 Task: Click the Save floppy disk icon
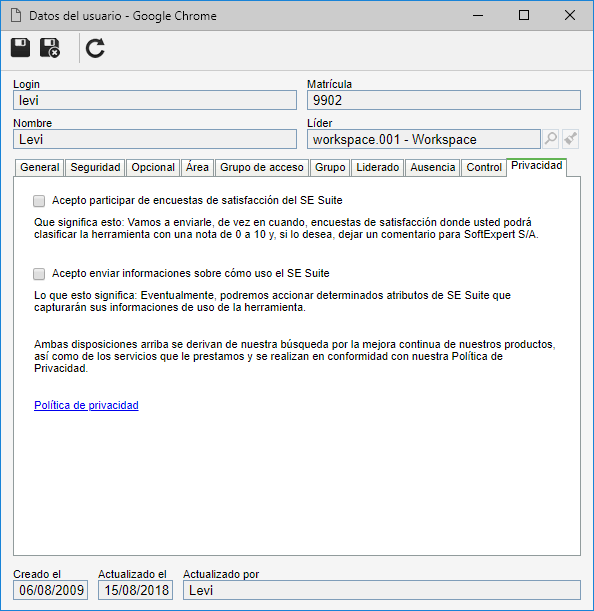20,48
